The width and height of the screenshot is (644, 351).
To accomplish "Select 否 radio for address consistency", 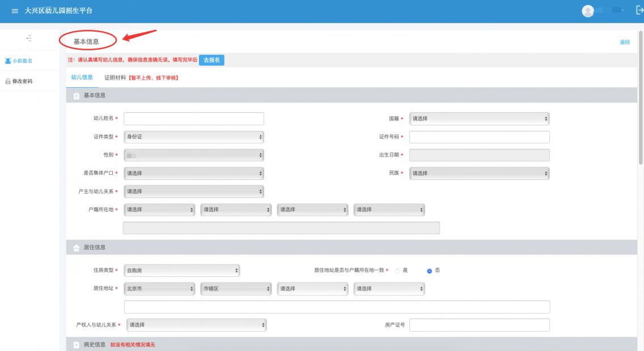I will 429,271.
